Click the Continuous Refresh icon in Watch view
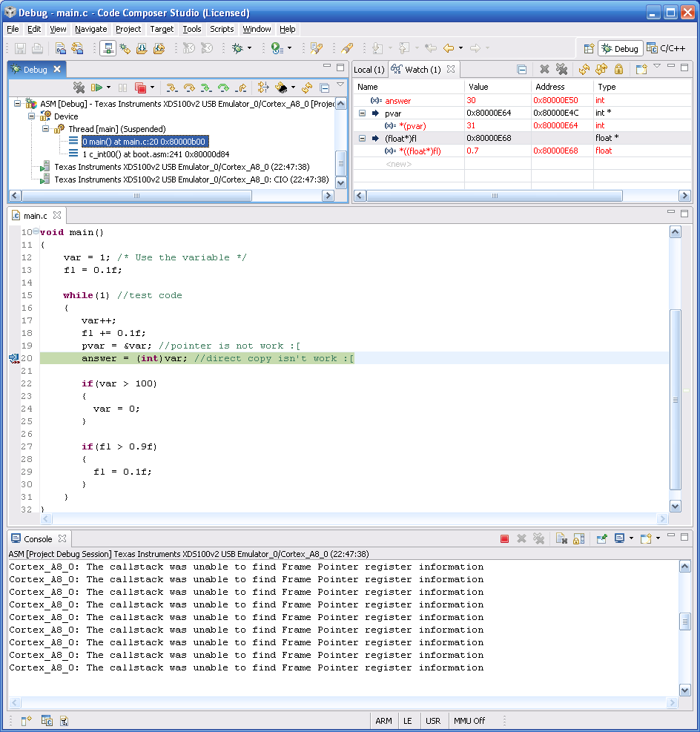The width and height of the screenshot is (700, 732). pyautogui.click(x=601, y=70)
